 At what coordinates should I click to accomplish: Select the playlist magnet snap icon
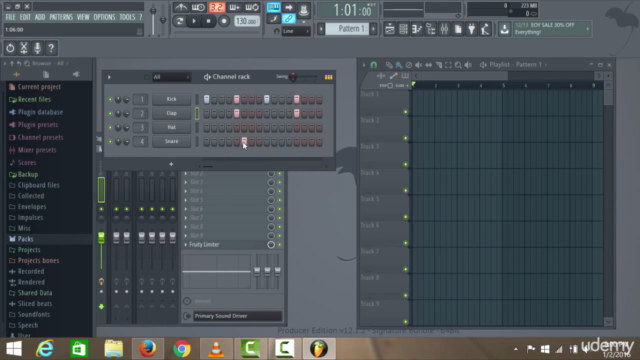pyautogui.click(x=373, y=64)
